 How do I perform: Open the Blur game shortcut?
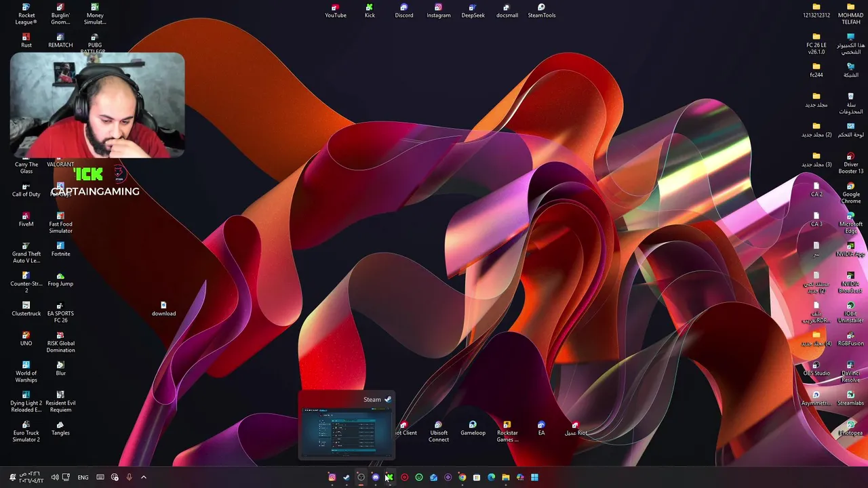[60, 368]
